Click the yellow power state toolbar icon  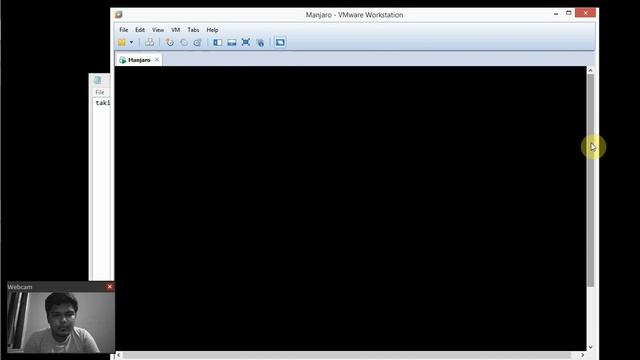pos(122,42)
